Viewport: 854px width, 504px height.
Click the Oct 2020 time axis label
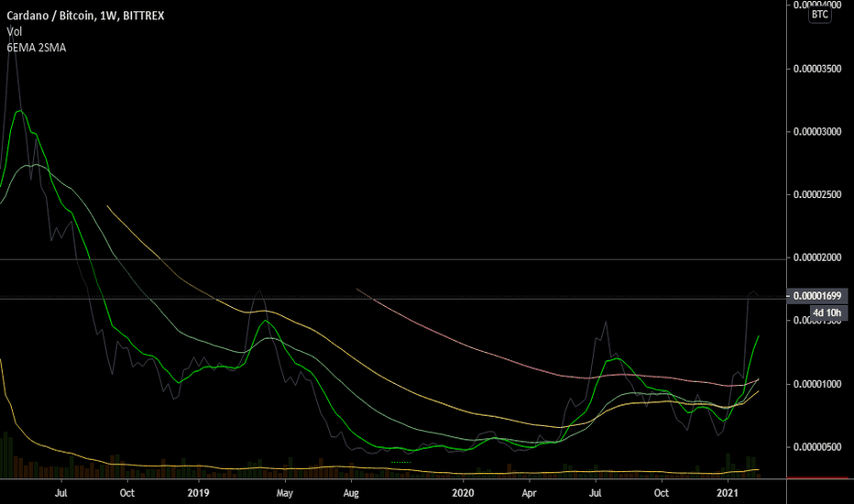pos(662,493)
